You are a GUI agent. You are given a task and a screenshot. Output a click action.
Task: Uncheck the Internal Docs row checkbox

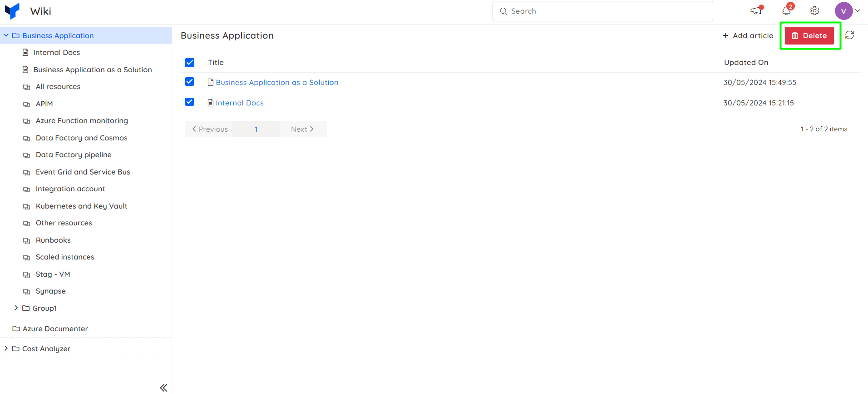pos(190,102)
